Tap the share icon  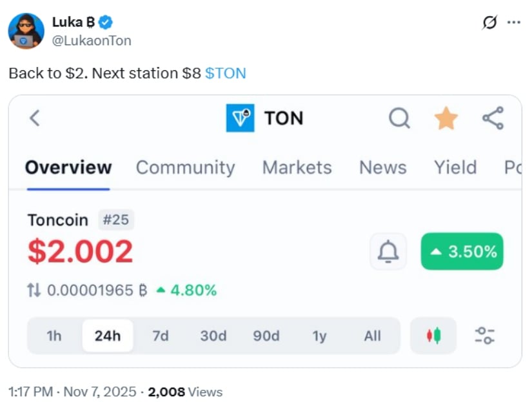point(493,118)
